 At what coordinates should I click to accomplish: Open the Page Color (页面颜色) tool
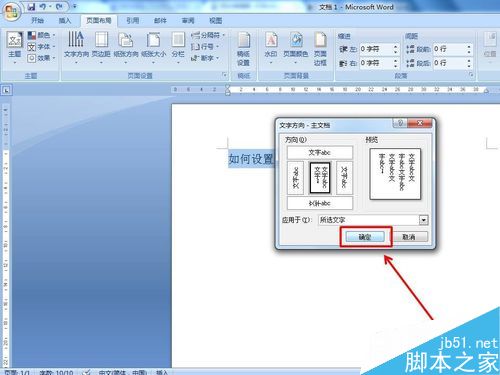(295, 47)
